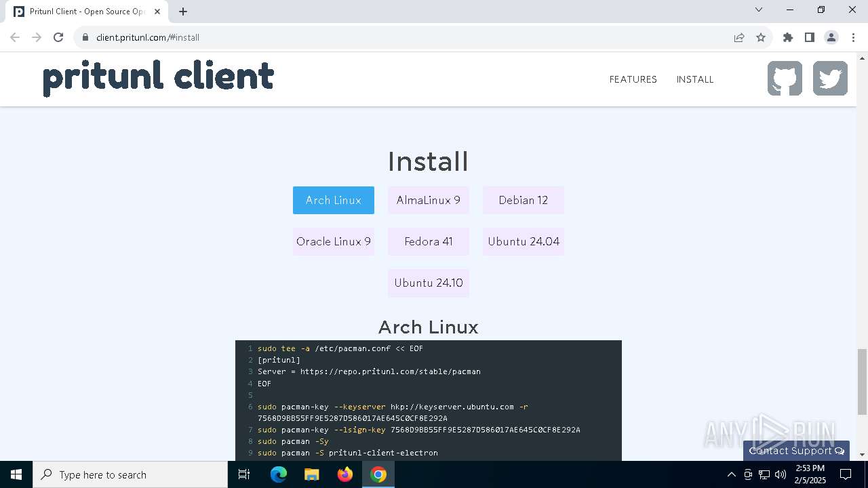Bookmark this page with star icon
Viewport: 868px width, 488px height.
pyautogui.click(x=761, y=37)
